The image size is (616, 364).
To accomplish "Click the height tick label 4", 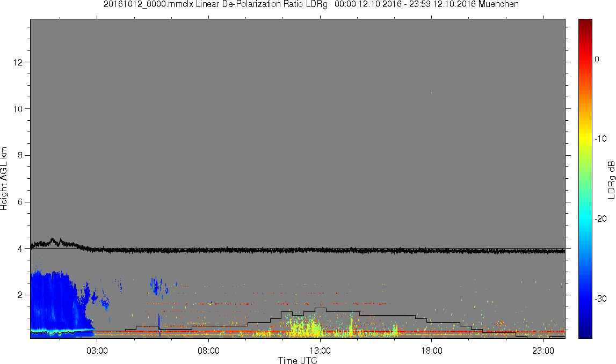I will tap(20, 249).
